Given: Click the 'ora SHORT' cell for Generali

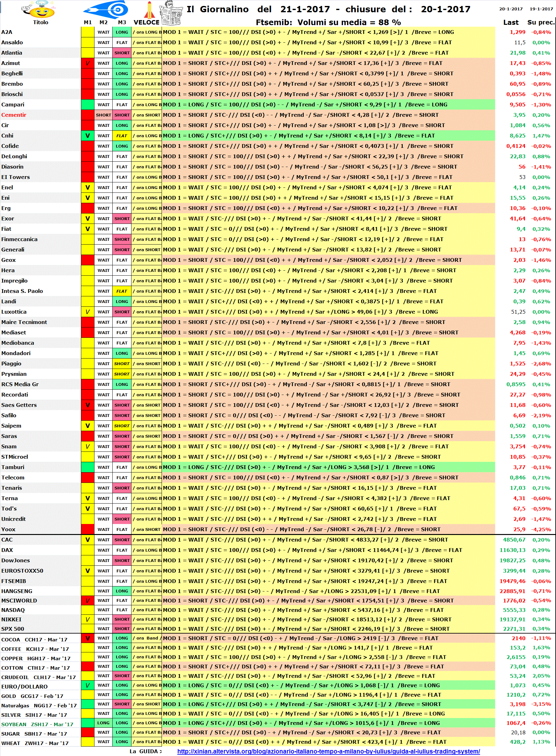Looking at the screenshot, I should pyautogui.click(x=147, y=250).
